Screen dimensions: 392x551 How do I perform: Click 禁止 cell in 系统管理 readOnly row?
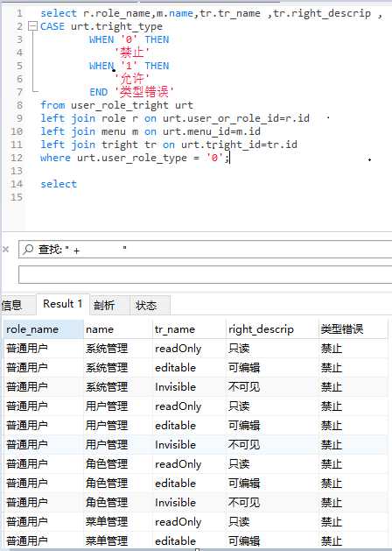point(353,349)
